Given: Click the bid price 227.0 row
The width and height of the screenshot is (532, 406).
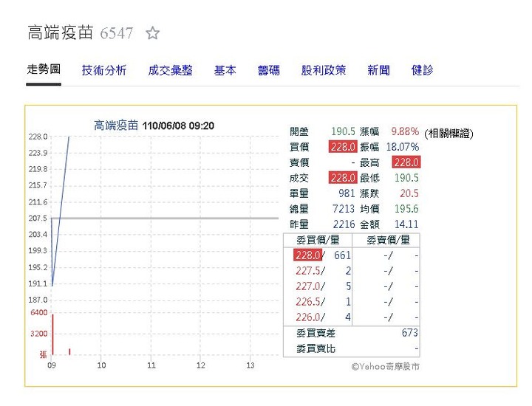Looking at the screenshot, I should (323, 286).
